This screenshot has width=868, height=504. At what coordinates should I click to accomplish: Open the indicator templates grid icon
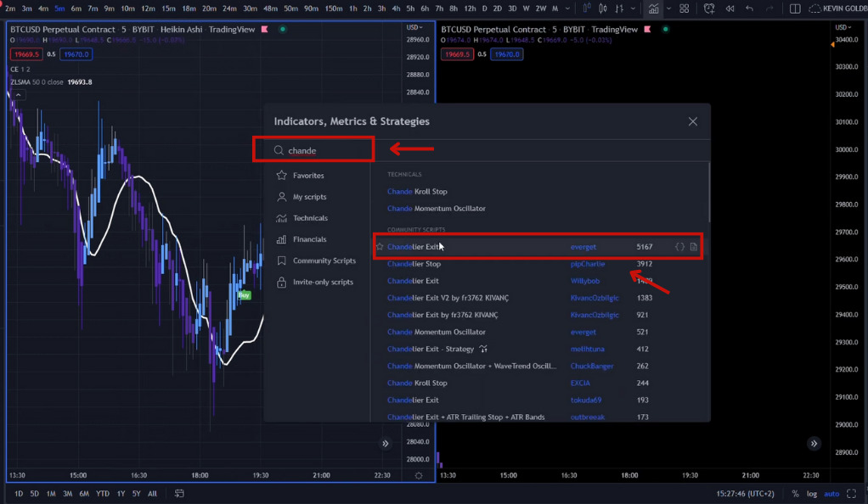tap(685, 8)
